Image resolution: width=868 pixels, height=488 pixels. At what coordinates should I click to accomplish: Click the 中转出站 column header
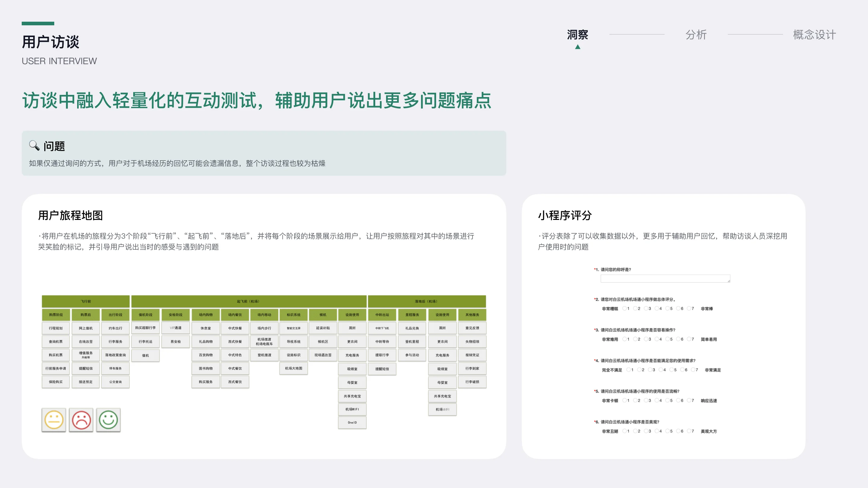tap(382, 314)
